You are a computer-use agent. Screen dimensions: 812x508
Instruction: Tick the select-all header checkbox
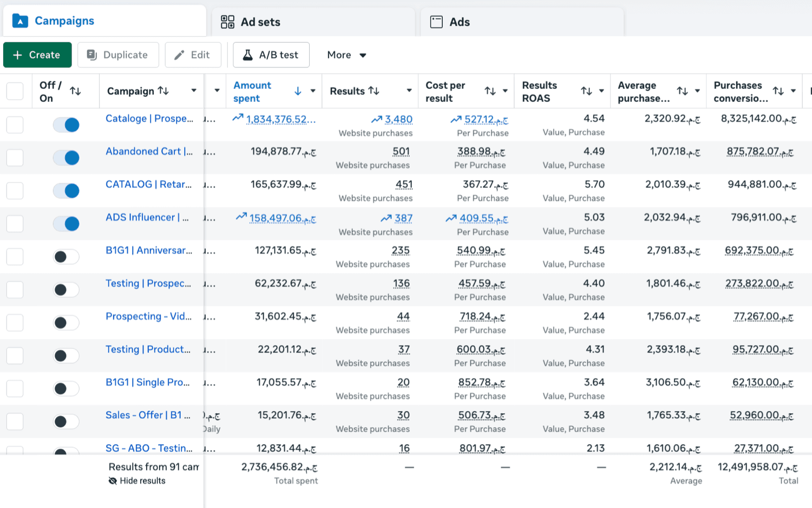[15, 91]
